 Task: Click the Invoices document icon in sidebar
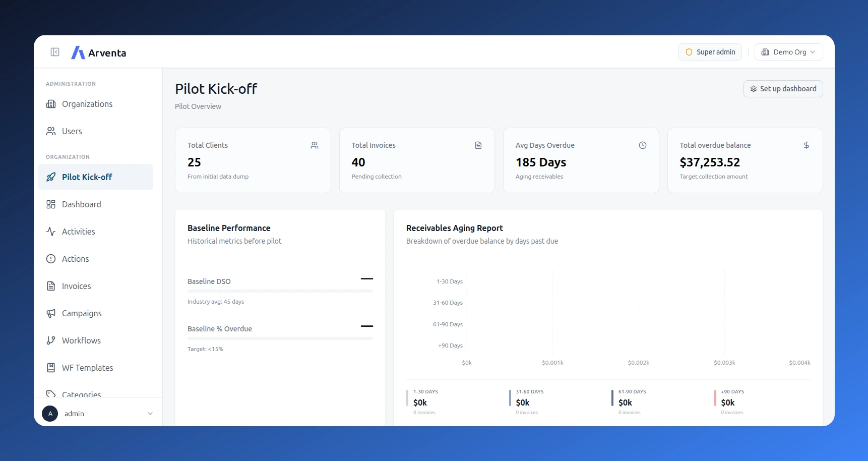coord(51,286)
